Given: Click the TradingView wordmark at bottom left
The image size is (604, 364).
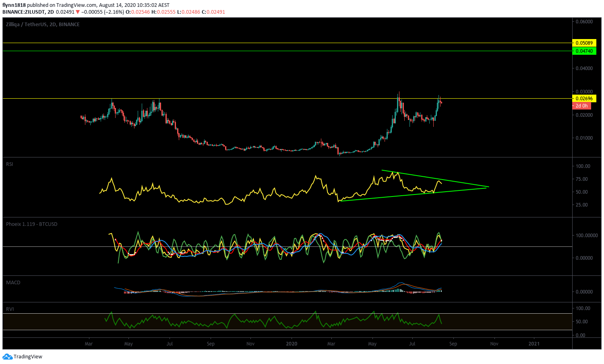Looking at the screenshot, I should 28,357.
